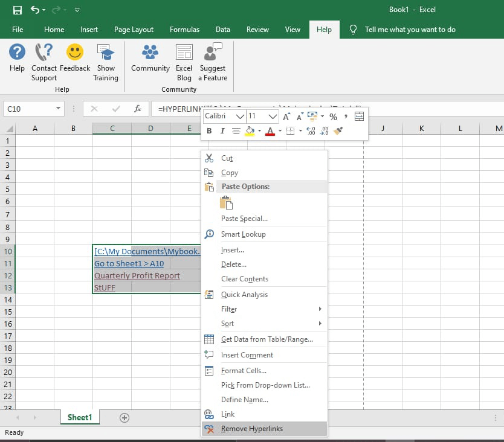Click the Increase Font Size icon

(x=286, y=116)
